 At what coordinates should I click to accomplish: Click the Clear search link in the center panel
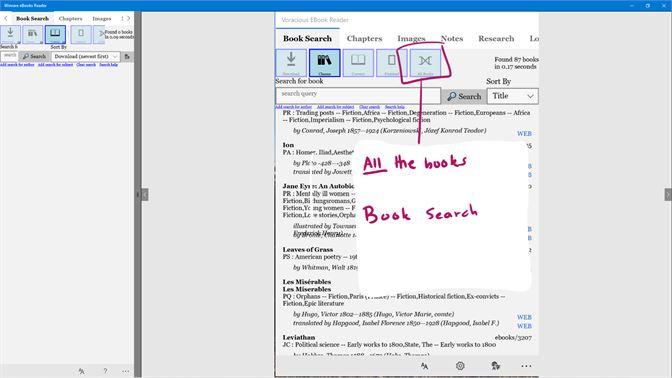click(369, 107)
